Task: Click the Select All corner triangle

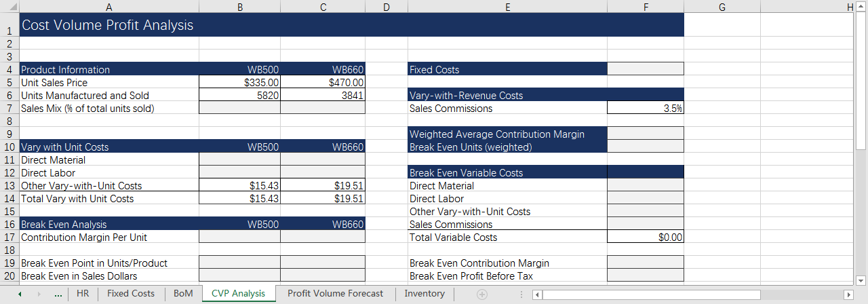Action: click(x=9, y=6)
